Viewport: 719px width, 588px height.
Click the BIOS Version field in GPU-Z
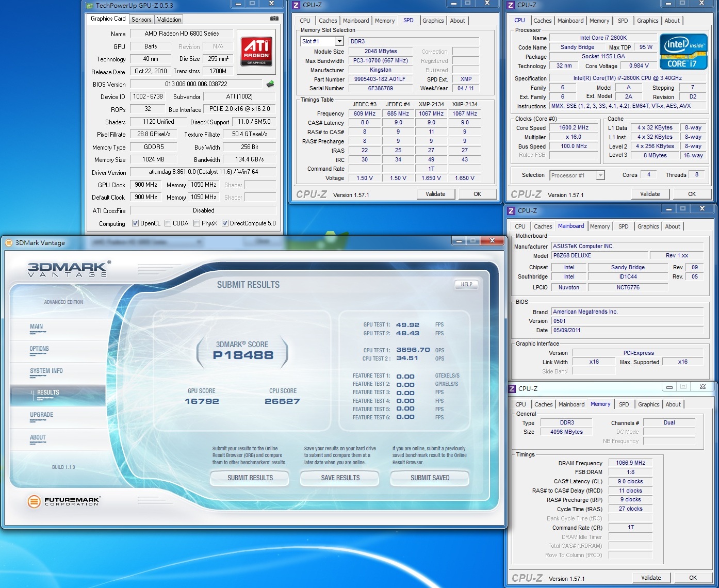(x=196, y=84)
